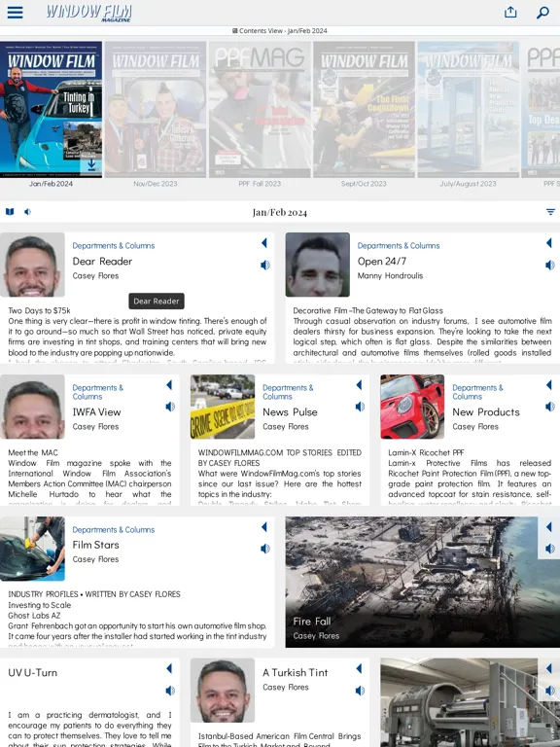Click the Jan/Feb 2024 section heading
Image resolution: width=560 pixels, height=747 pixels.
280,212
